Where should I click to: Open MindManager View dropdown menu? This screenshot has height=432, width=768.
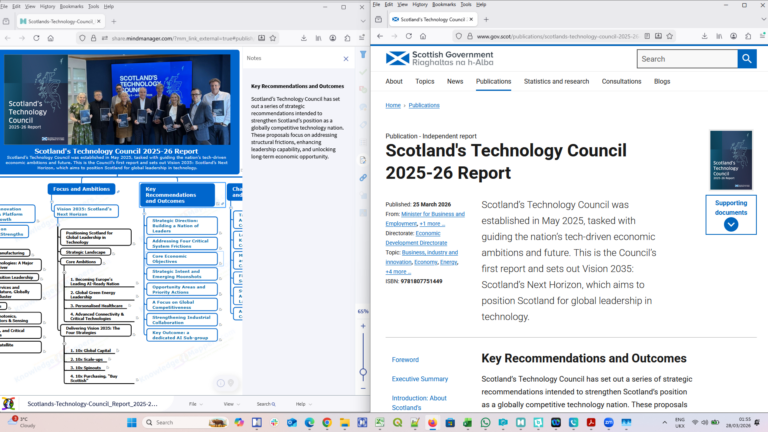(x=231, y=404)
